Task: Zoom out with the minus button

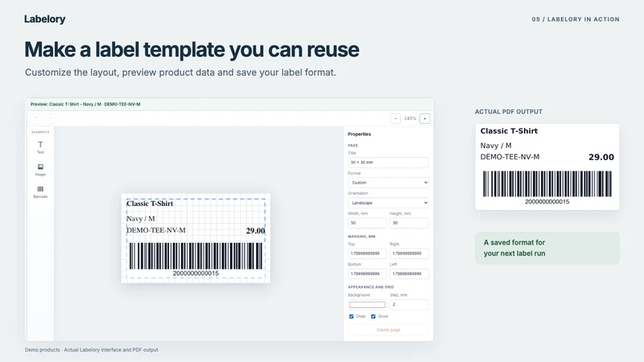Action: (x=395, y=118)
